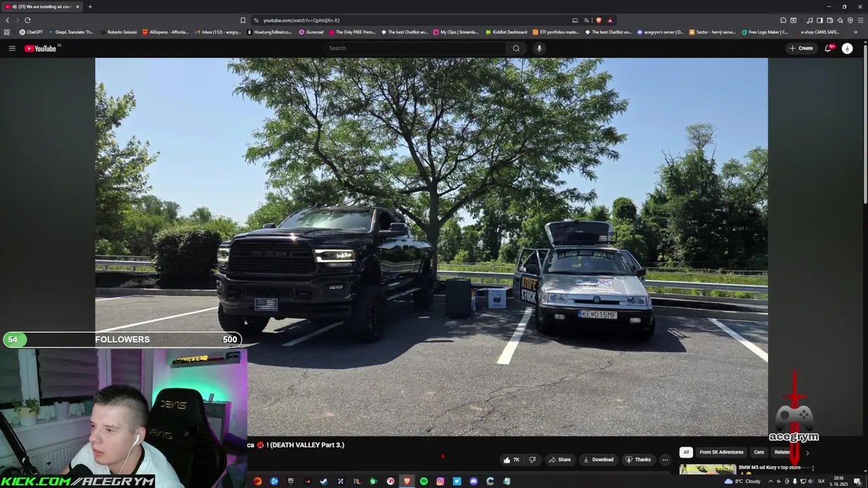Open the BMW M5 video three-dot menu
Screen dimensions: 868x488
click(812, 468)
